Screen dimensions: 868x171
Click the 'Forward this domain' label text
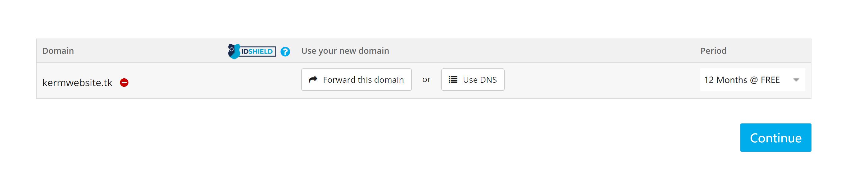tap(363, 80)
